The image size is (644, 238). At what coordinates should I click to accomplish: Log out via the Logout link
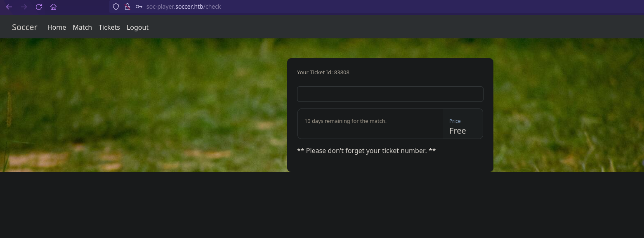[x=137, y=27]
